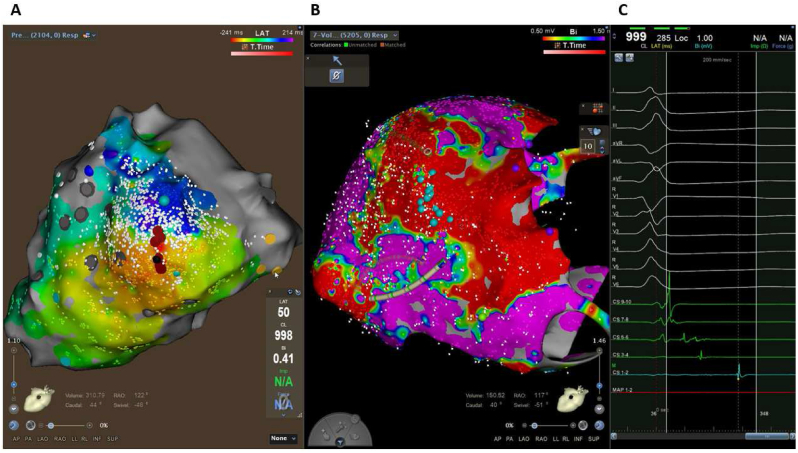Open the None dropdown in panel A
This screenshot has height=453, width=798.
pyautogui.click(x=283, y=438)
